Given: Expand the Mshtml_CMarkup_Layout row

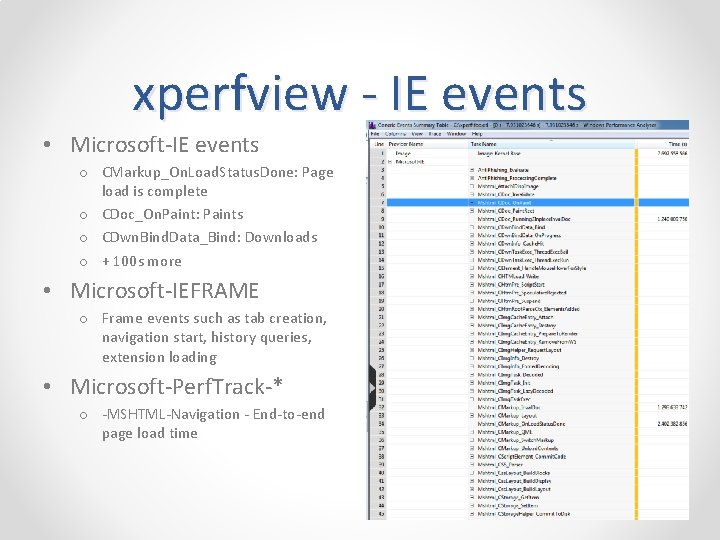Looking at the screenshot, I should 472,416.
